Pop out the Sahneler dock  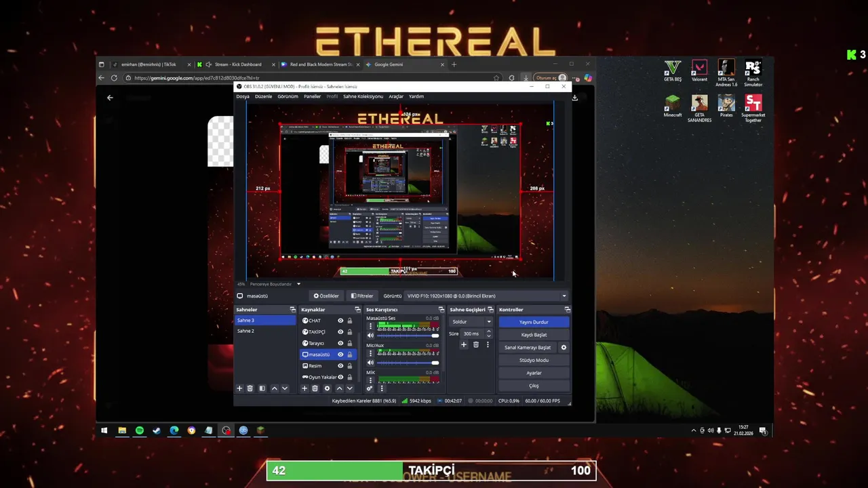point(293,310)
